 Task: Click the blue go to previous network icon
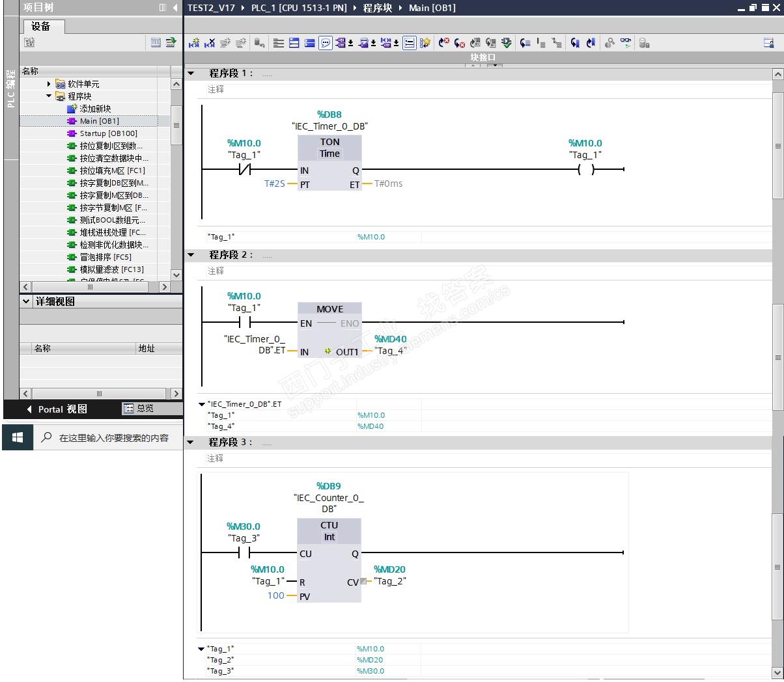pyautogui.click(x=591, y=43)
